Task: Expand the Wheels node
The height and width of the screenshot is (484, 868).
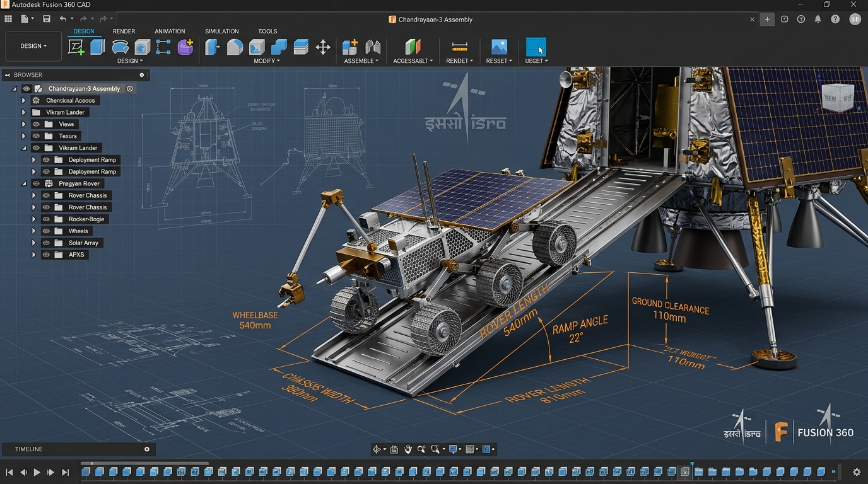Action: (x=34, y=231)
